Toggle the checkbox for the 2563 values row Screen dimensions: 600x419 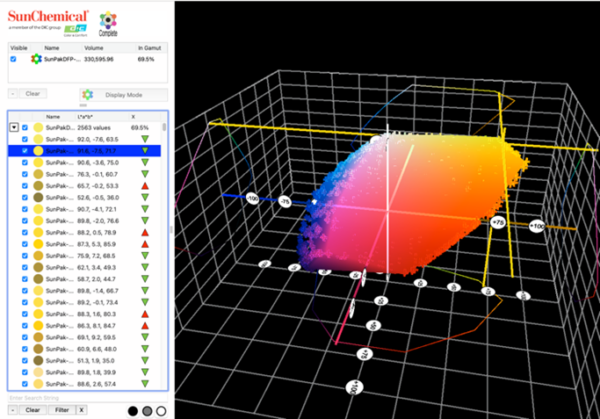(x=25, y=128)
